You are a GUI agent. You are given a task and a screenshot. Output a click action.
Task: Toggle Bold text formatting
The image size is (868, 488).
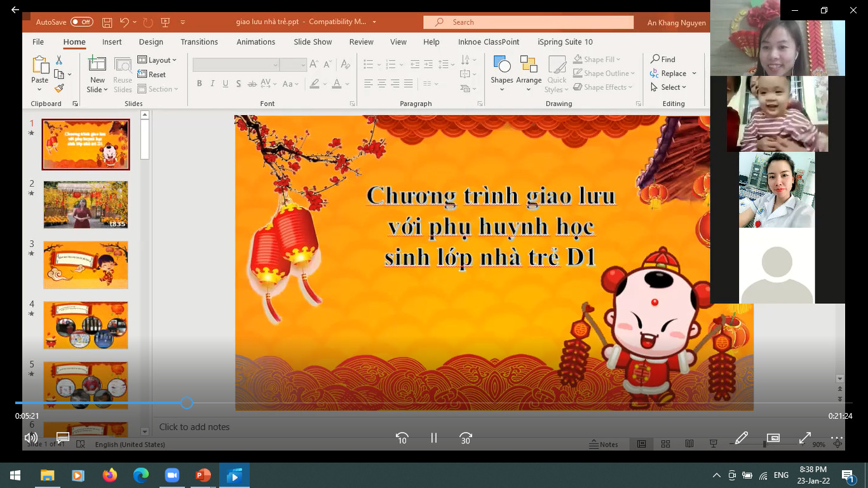(200, 84)
